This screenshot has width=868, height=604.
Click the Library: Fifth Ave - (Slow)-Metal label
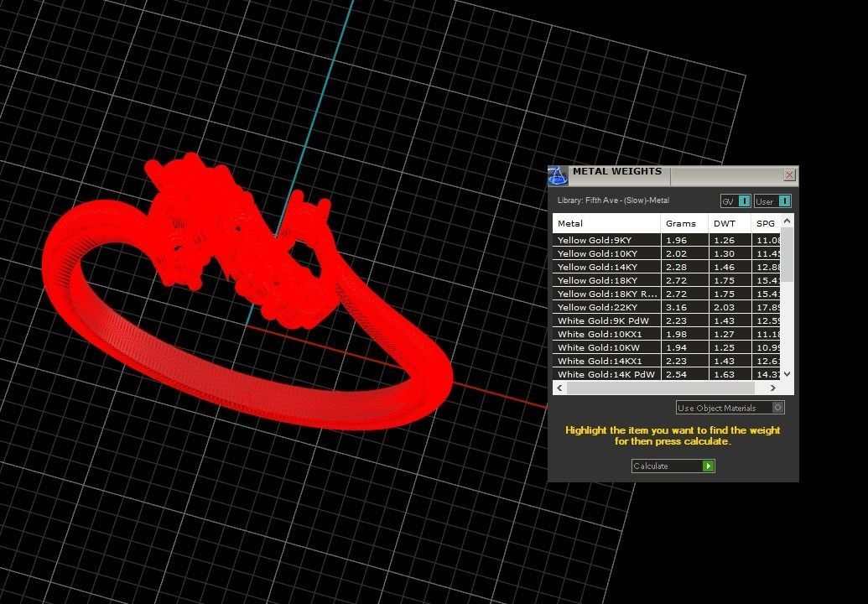click(x=613, y=200)
